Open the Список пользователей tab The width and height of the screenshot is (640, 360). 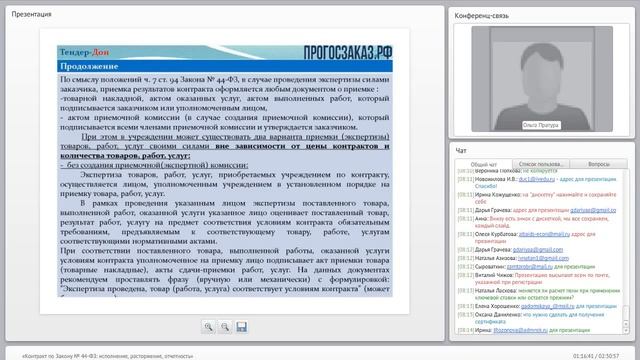540,164
